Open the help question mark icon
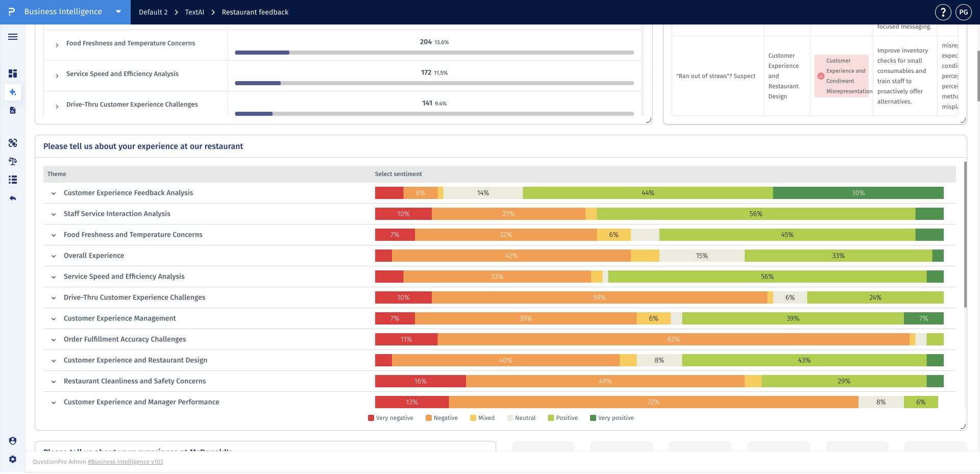The width and height of the screenshot is (980, 474). (x=943, y=12)
